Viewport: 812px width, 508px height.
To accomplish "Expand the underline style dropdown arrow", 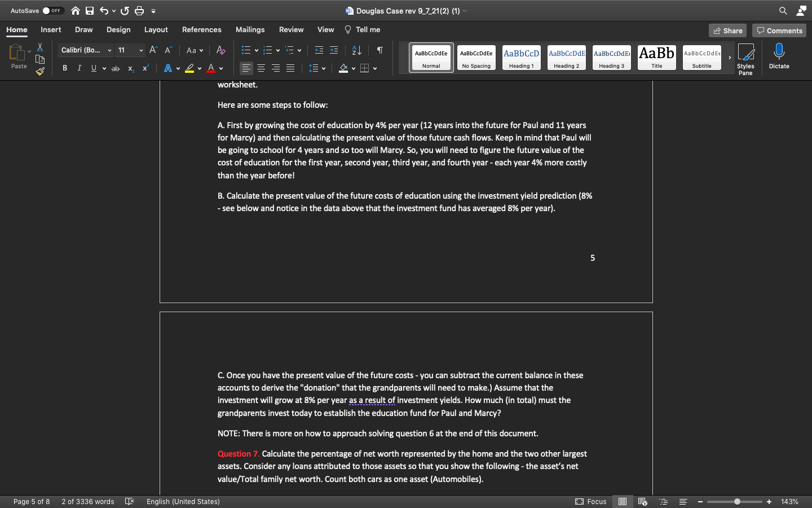I will coord(104,68).
